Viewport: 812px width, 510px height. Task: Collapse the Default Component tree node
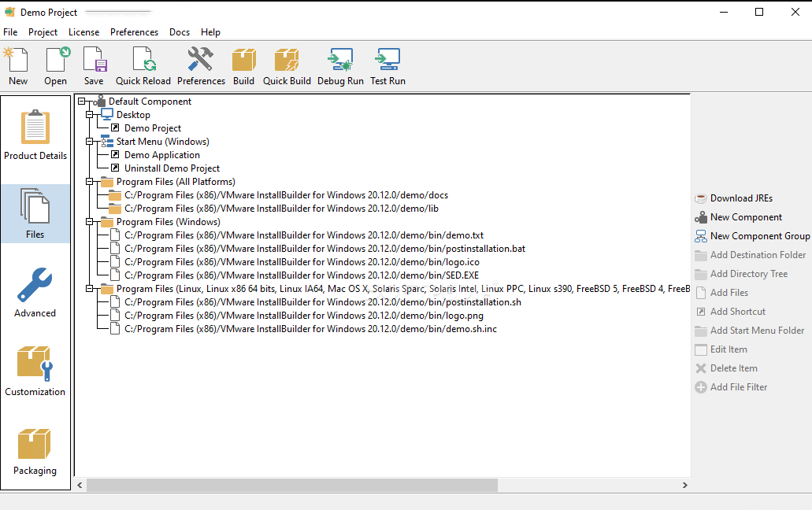coord(82,102)
